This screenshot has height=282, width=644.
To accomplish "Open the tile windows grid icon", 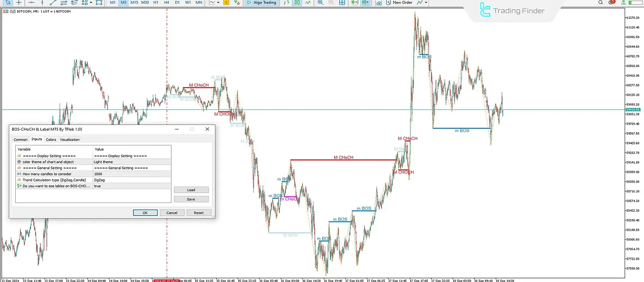I will tap(342, 2).
